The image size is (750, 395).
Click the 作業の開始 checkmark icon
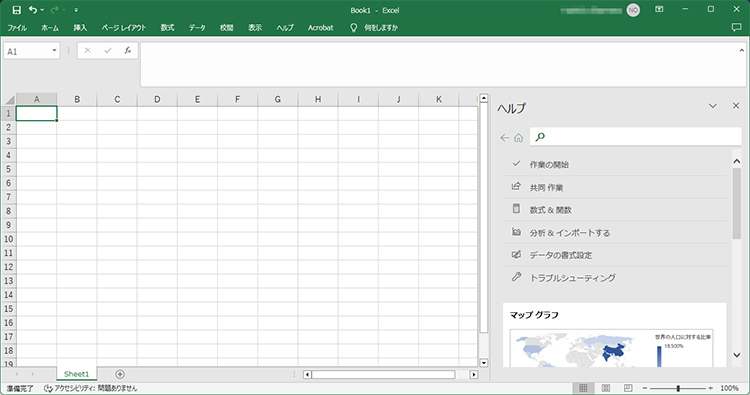(516, 164)
